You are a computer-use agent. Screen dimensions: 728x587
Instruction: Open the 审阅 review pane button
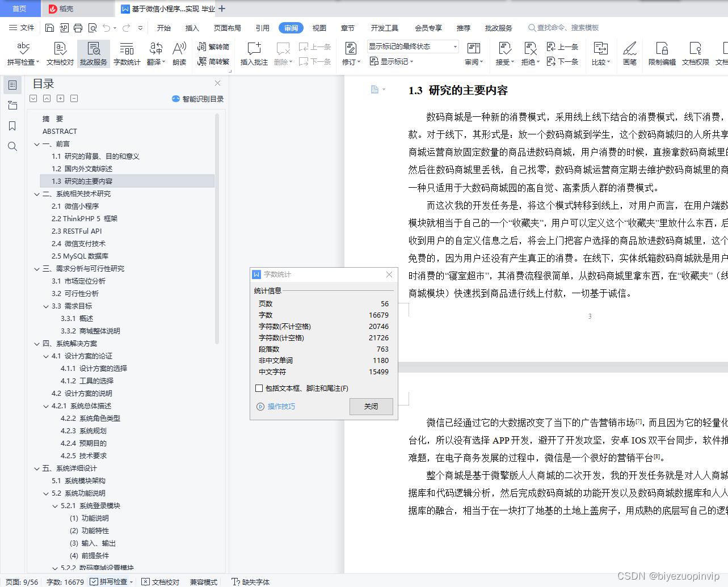coord(474,54)
